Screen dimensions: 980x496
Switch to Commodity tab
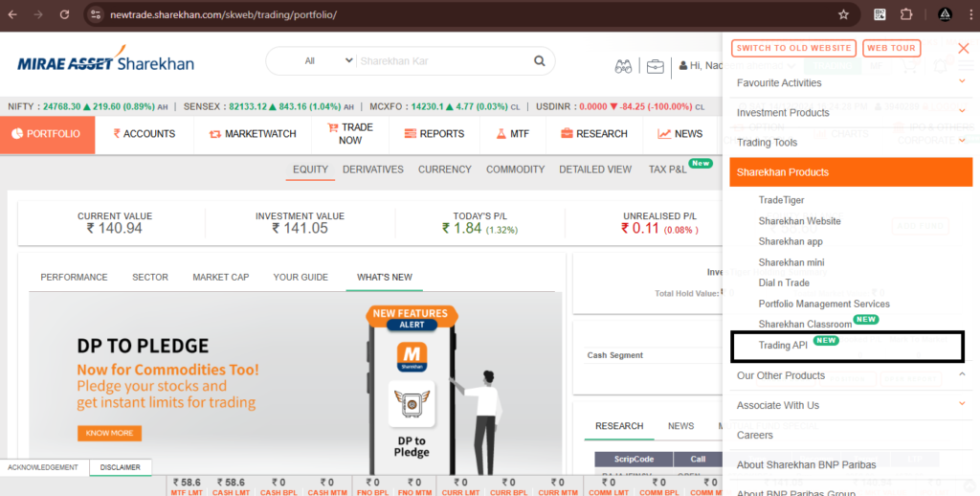click(515, 169)
